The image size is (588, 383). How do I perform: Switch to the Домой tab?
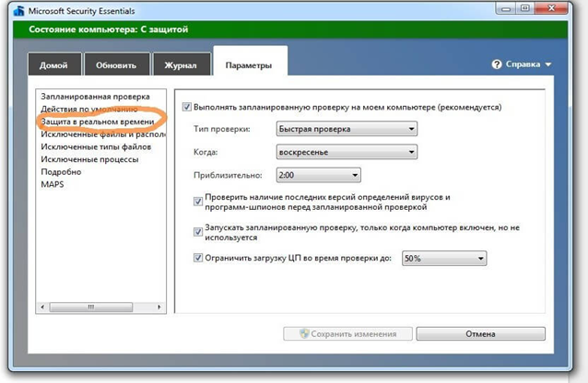54,64
